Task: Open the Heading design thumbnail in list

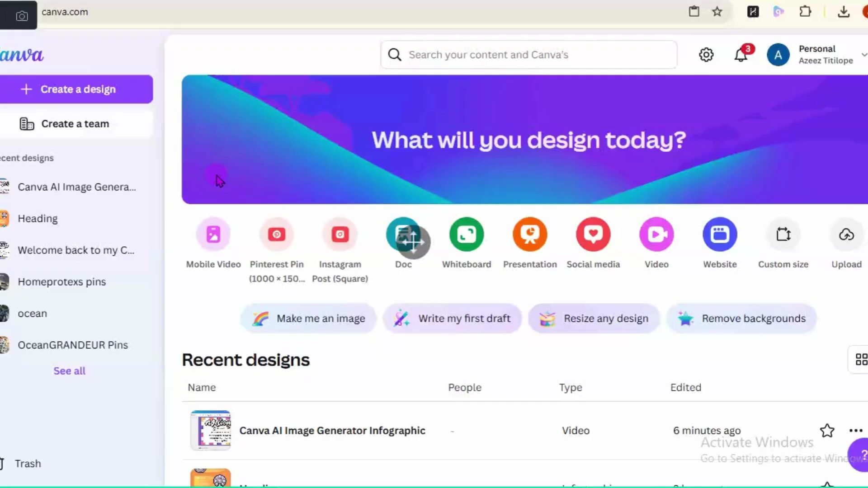Action: 210,478
